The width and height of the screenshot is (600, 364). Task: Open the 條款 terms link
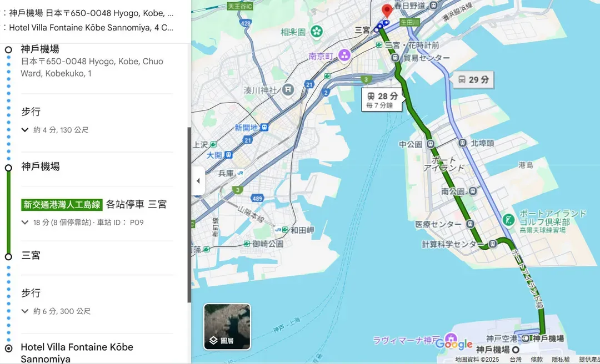(x=537, y=360)
